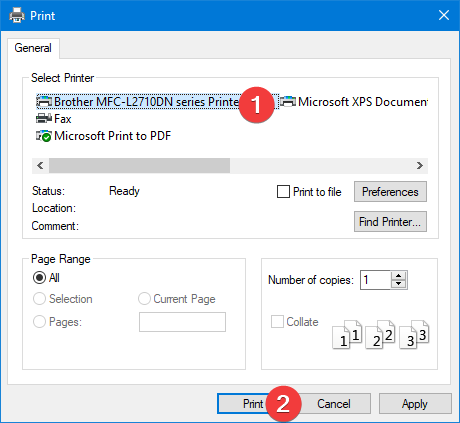Open the General tab

coord(33,48)
